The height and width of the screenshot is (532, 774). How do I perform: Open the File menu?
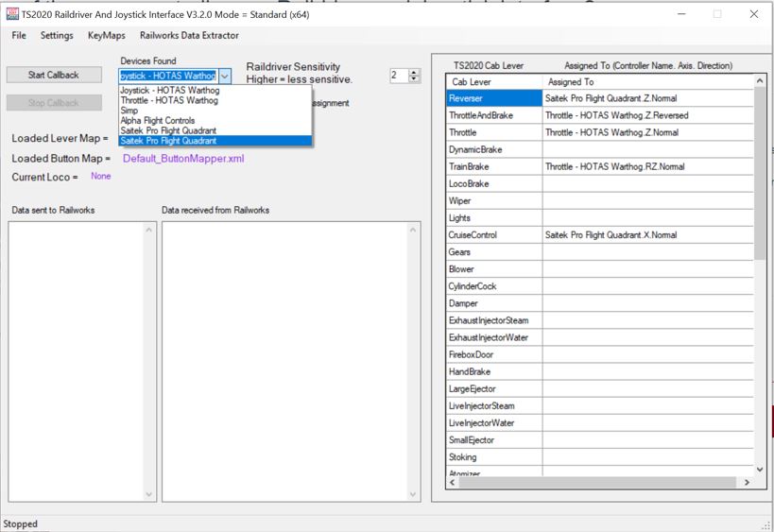tap(19, 35)
